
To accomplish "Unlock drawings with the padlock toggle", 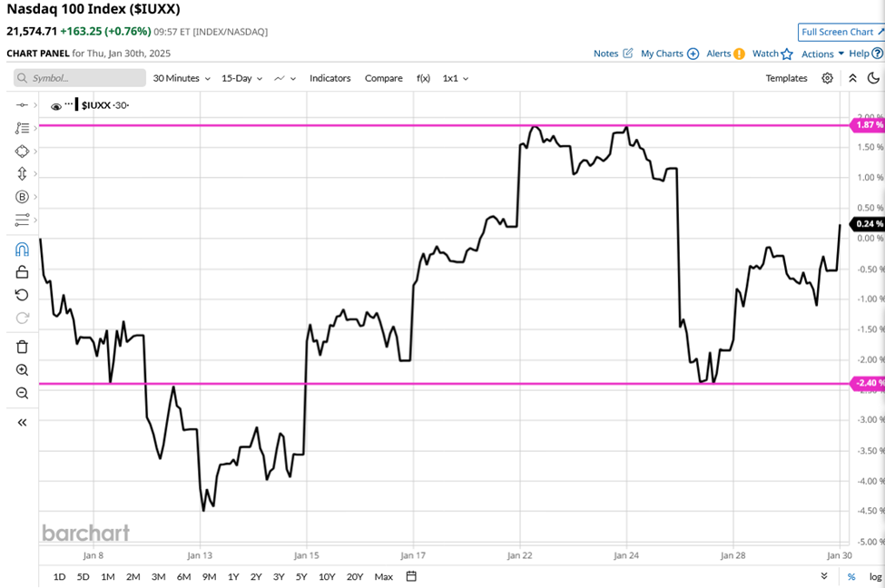I will [22, 270].
